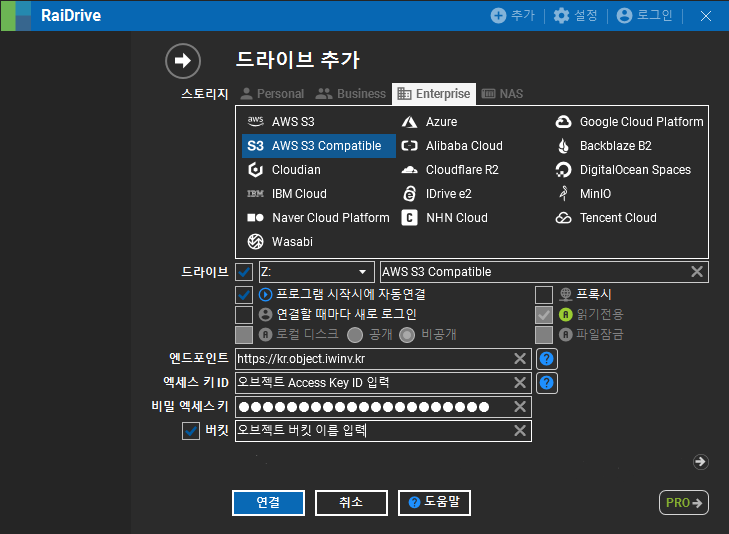This screenshot has height=534, width=729.
Task: Click the 취소 cancel button
Action: (x=351, y=502)
